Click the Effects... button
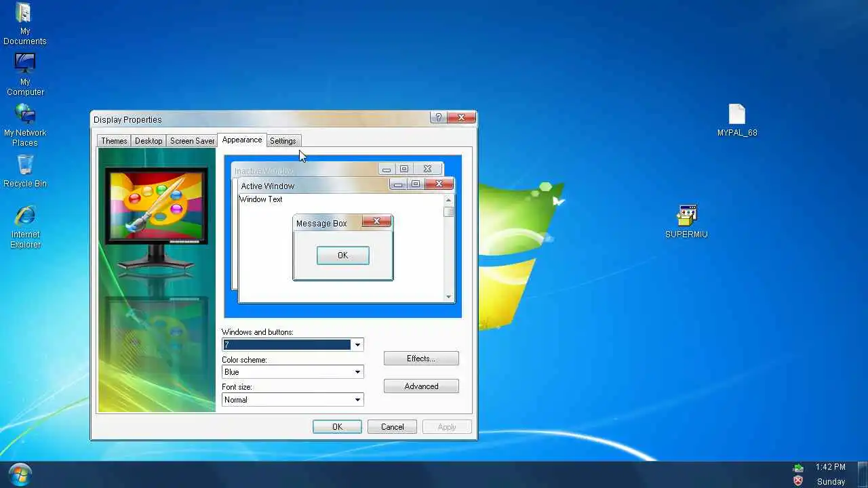Screen dimensions: 868x488 421,359
